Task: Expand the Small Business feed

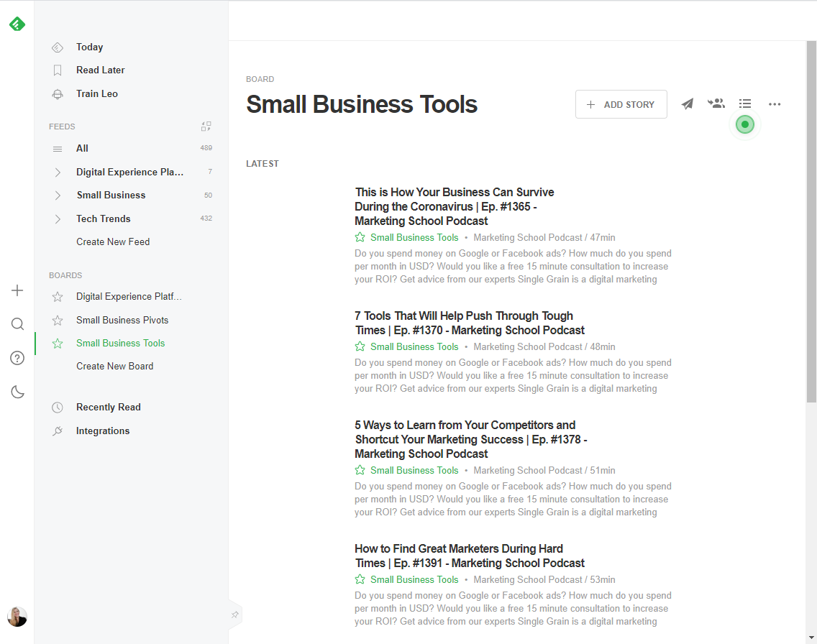Action: pyautogui.click(x=57, y=195)
